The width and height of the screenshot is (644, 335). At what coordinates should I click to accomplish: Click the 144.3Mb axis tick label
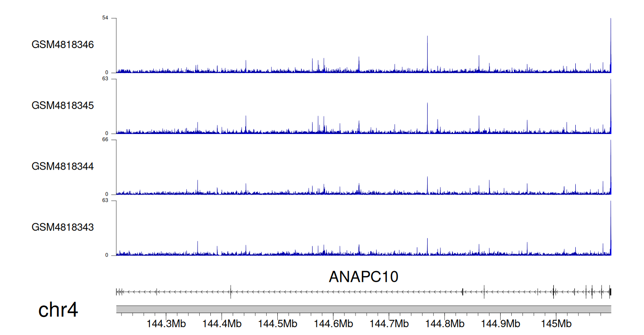pos(166,323)
